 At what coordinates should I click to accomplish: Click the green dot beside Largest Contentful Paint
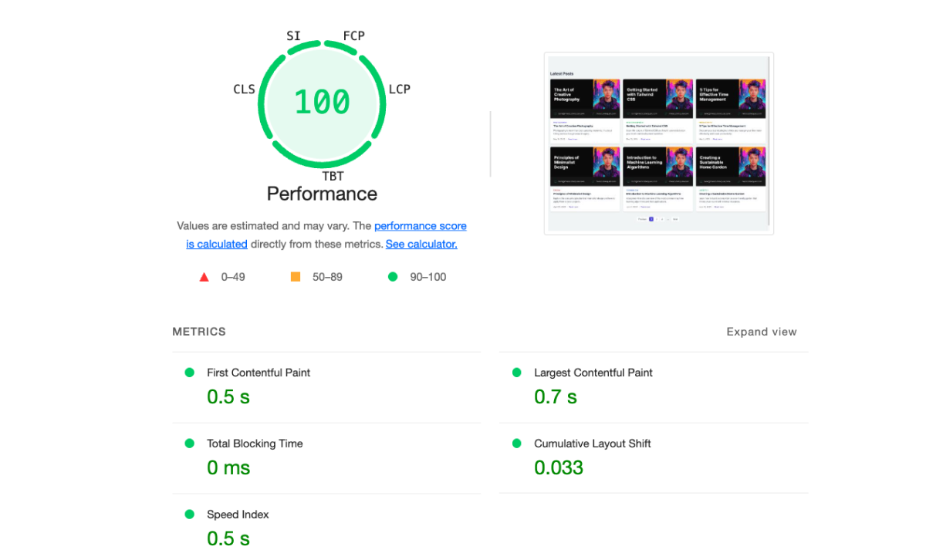tap(516, 373)
